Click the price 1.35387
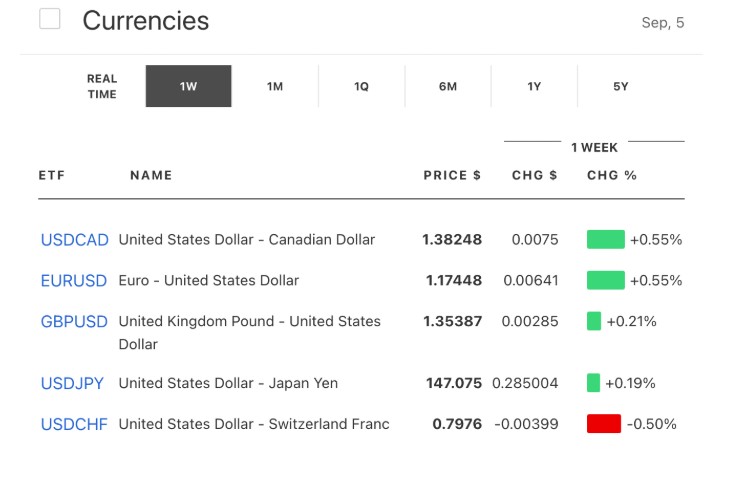Image resolution: width=742 pixels, height=486 pixels. pos(453,321)
